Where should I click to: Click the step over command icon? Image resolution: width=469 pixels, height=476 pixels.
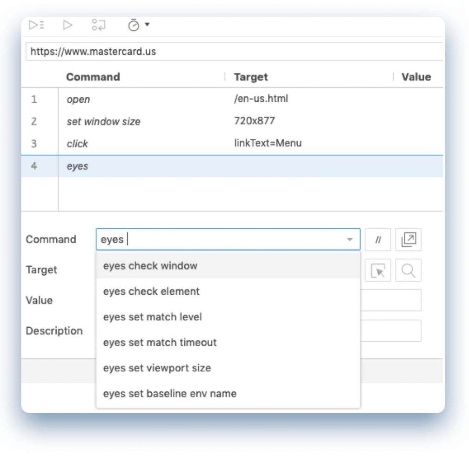98,25
